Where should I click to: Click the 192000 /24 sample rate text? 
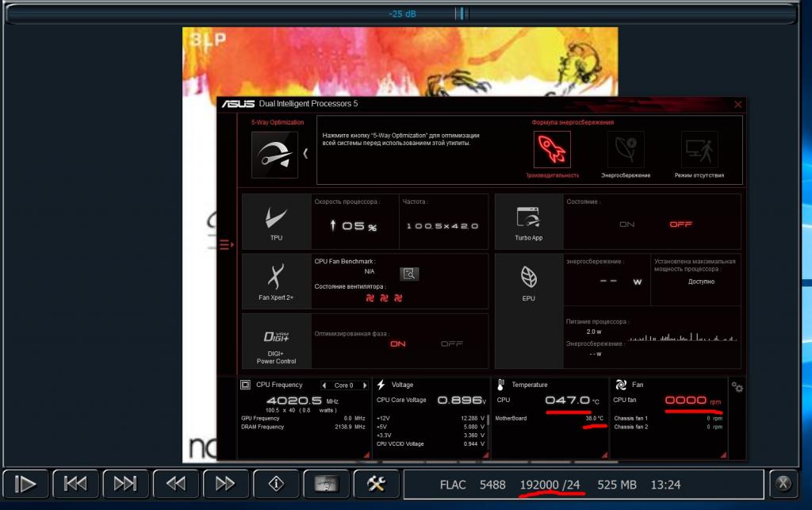coord(550,485)
